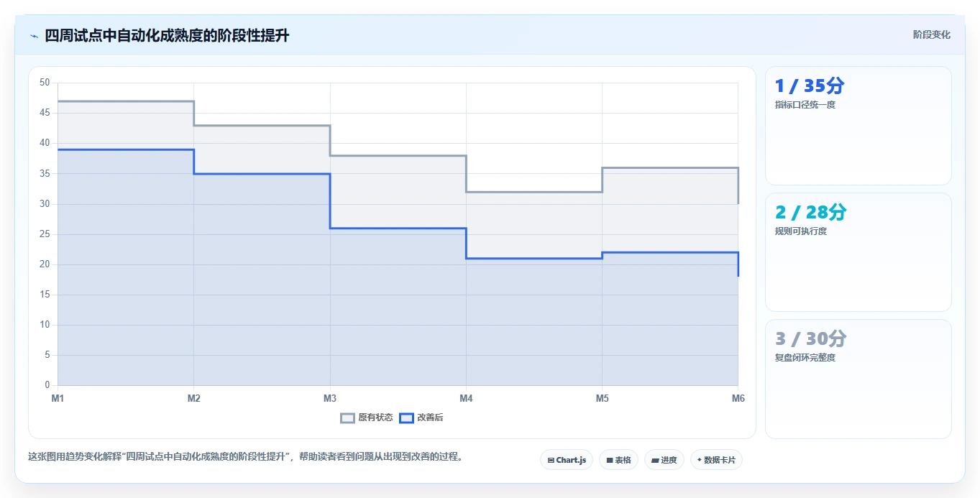The width and height of the screenshot is (980, 498).
Task: Click the icon inside the 表格 chip
Action: coord(610,460)
